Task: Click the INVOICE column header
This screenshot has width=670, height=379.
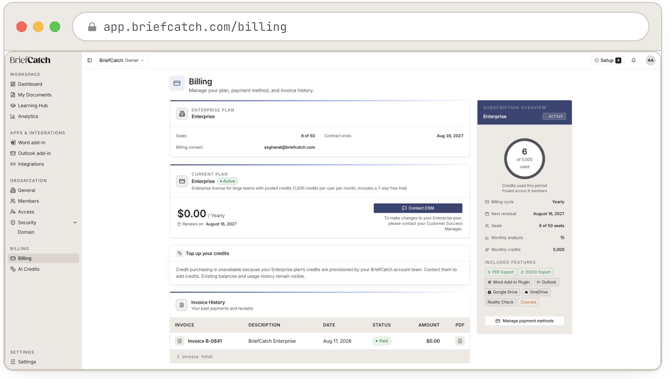Action: click(x=185, y=325)
